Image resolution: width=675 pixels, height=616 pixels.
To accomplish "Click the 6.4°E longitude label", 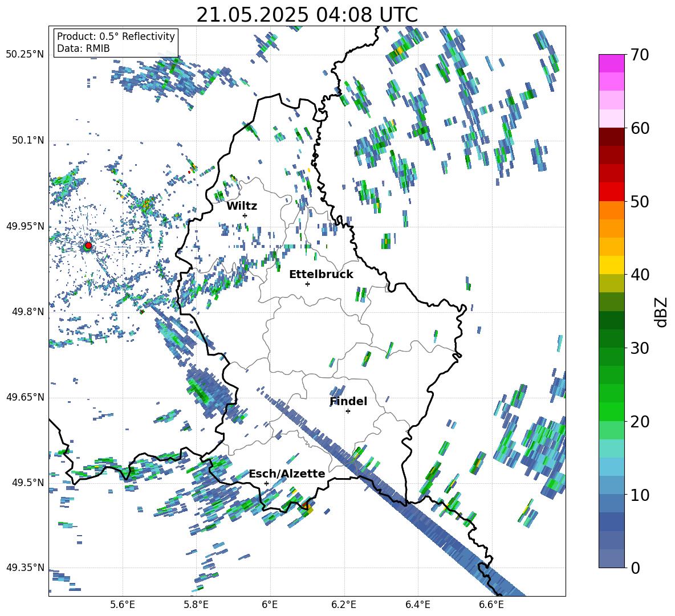I will click(417, 605).
